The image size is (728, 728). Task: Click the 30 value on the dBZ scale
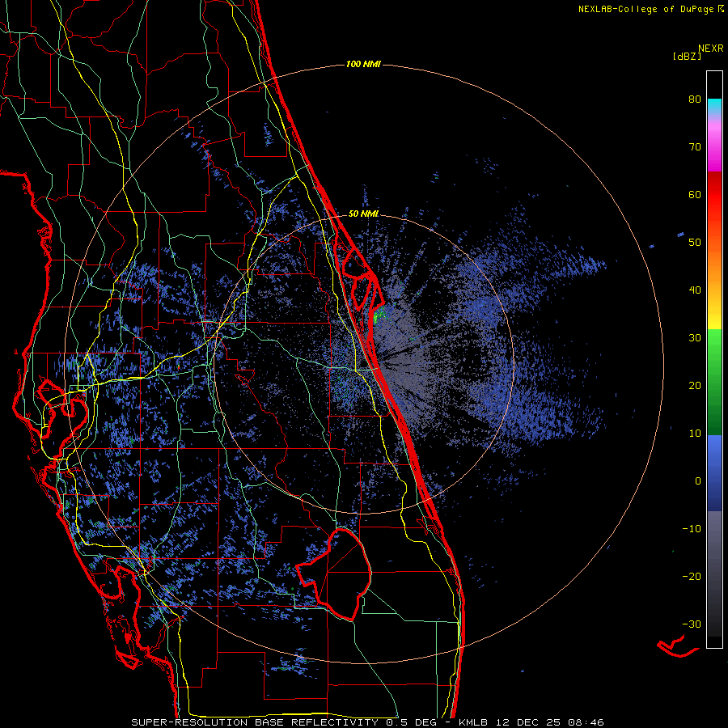[695, 338]
